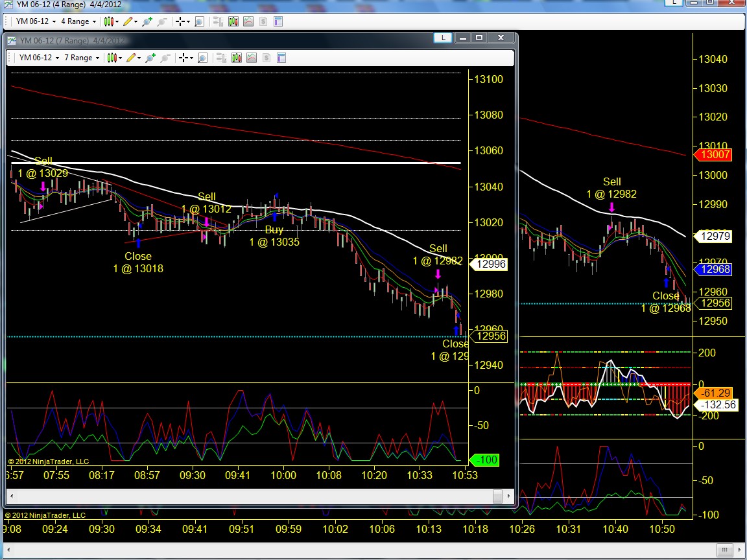This screenshot has width=747, height=560.
Task: Click the YM 06-12 (7 Range) window title
Action: 73,40
